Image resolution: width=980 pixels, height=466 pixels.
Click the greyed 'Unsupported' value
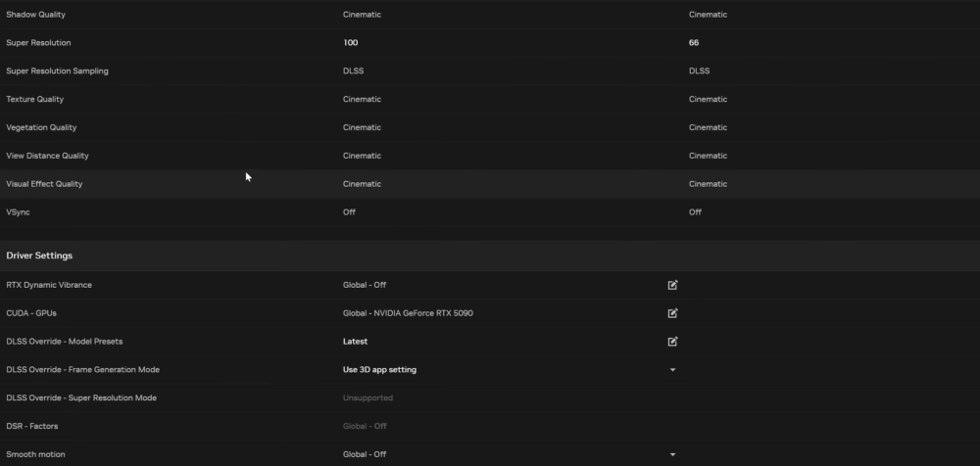point(367,397)
